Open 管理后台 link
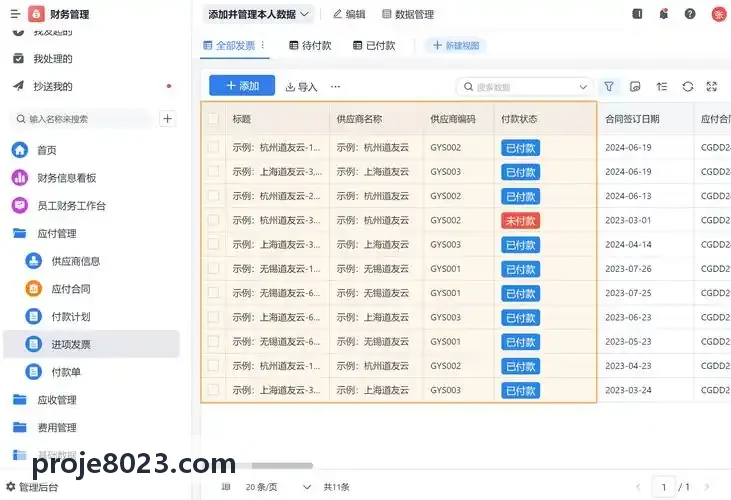 coord(39,487)
